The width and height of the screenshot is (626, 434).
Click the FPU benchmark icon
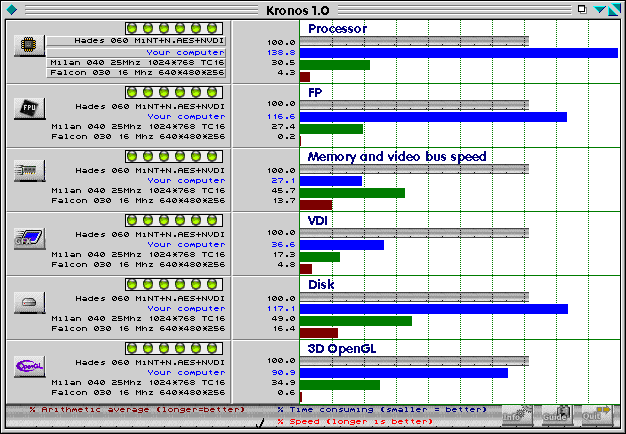(x=29, y=108)
